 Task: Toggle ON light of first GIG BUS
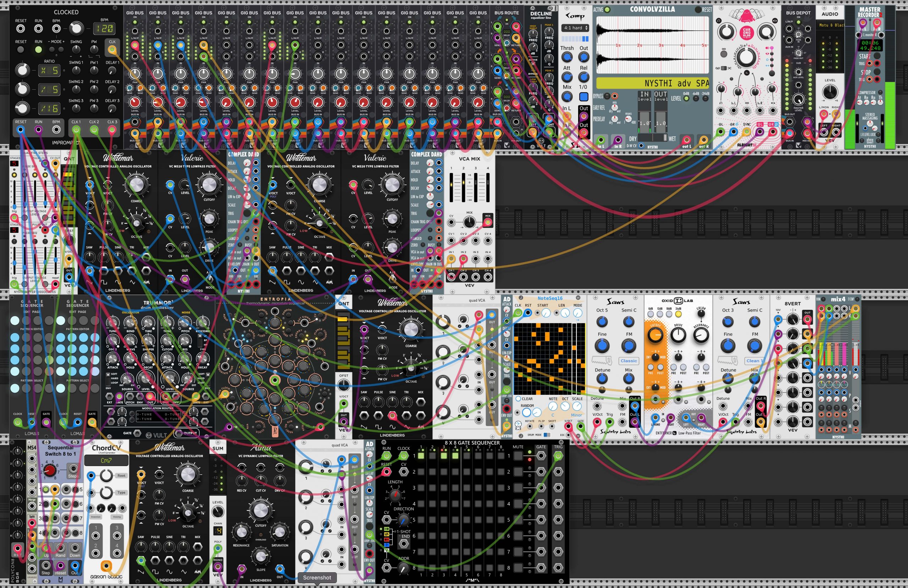[x=135, y=22]
